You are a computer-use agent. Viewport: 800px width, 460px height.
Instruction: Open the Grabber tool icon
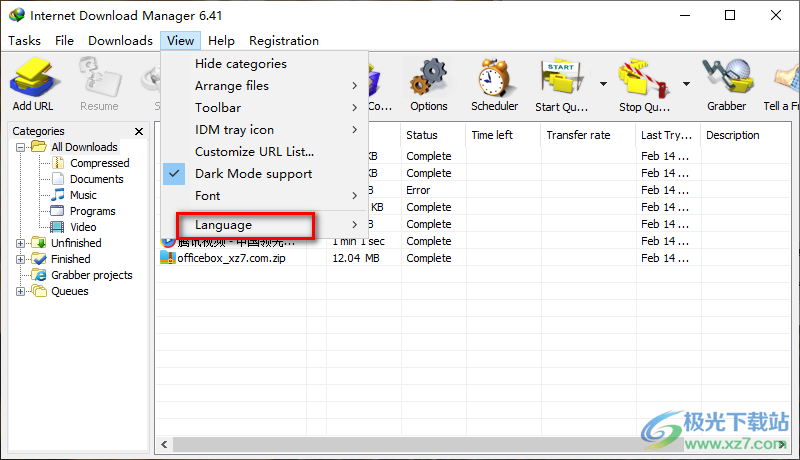pyautogui.click(x=727, y=78)
